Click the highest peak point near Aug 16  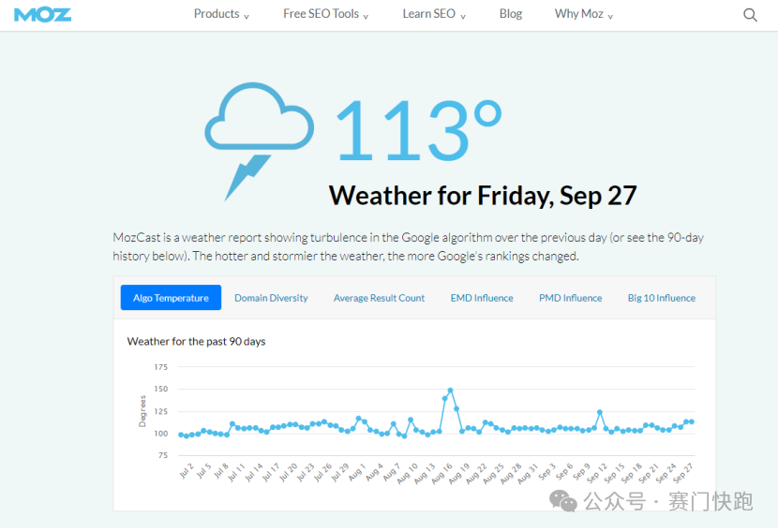click(x=451, y=390)
